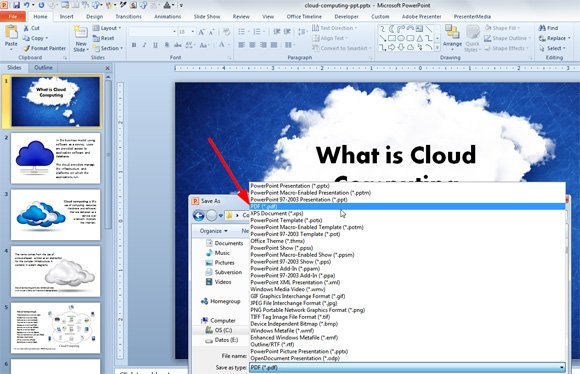Toggle Italic formatting
Viewport: 580px width, 374px height.
coord(145,45)
